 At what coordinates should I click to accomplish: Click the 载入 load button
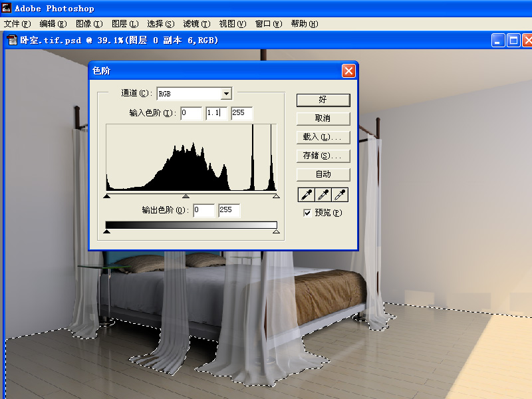323,137
